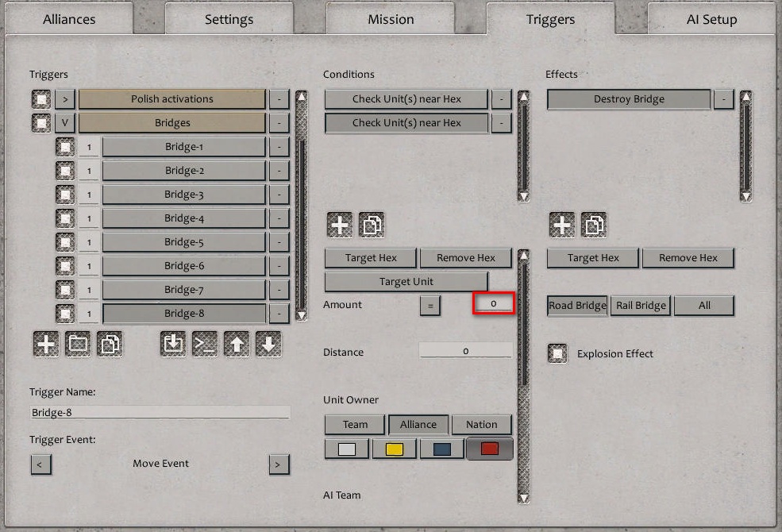Create a new trigger folder

(78, 344)
